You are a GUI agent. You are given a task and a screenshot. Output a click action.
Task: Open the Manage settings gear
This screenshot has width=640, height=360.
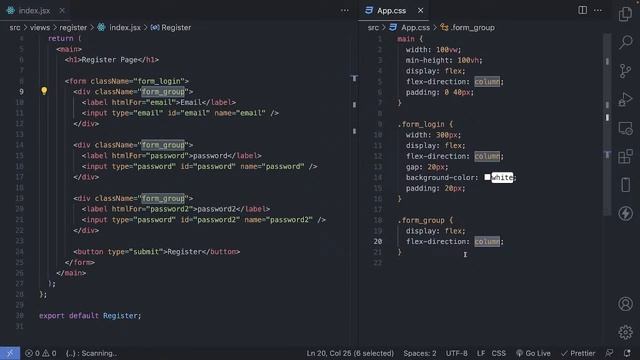pos(625,332)
